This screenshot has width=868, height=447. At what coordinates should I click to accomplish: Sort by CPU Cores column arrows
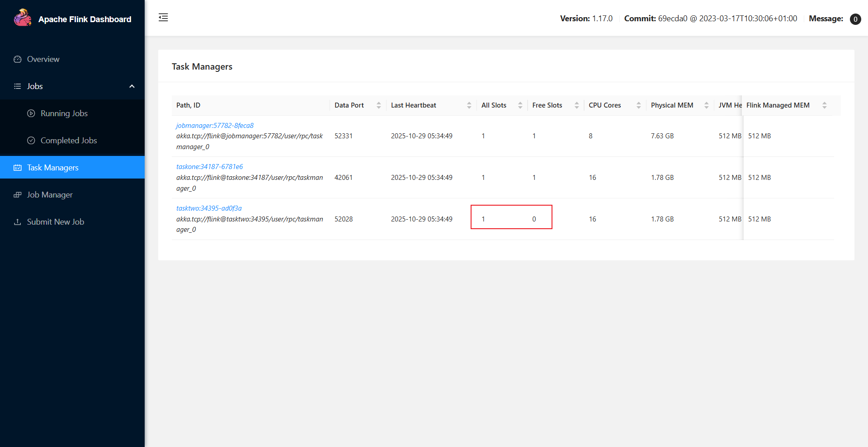click(x=639, y=105)
